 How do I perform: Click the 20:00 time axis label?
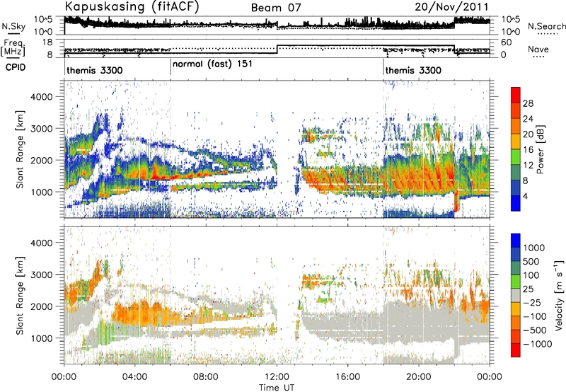point(418,377)
